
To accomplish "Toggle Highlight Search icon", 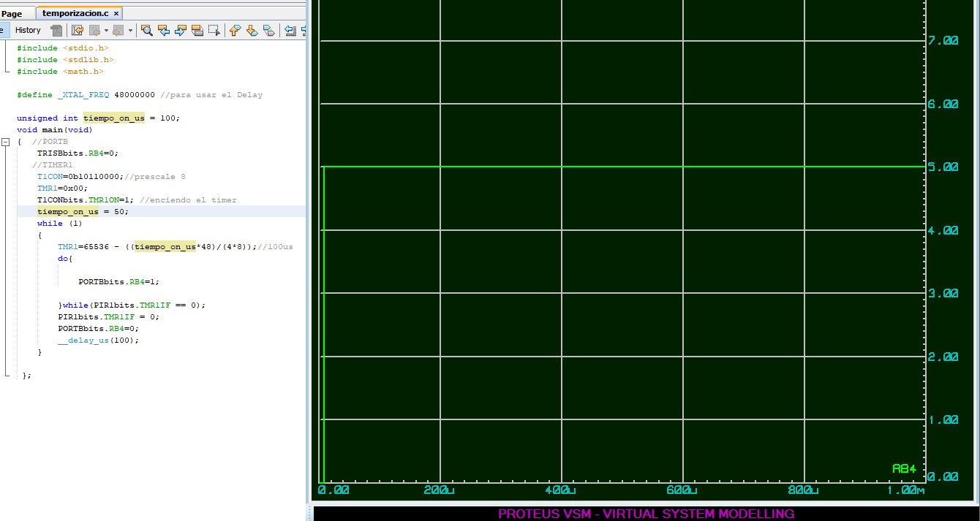I will [197, 30].
